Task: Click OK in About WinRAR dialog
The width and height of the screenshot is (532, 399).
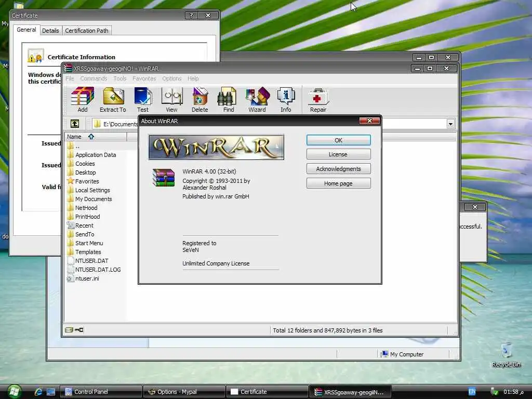Action: coord(338,140)
